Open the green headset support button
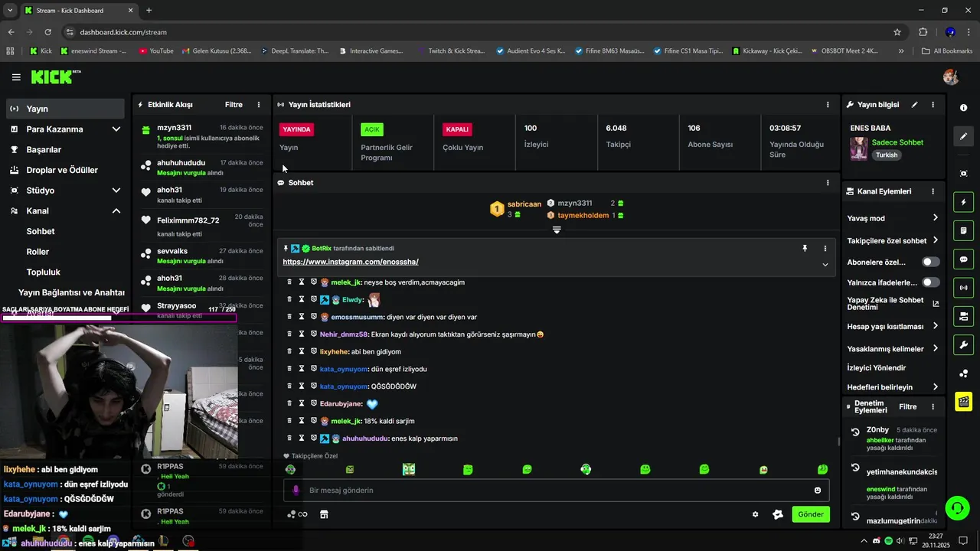Image resolution: width=980 pixels, height=551 pixels. coord(956,507)
